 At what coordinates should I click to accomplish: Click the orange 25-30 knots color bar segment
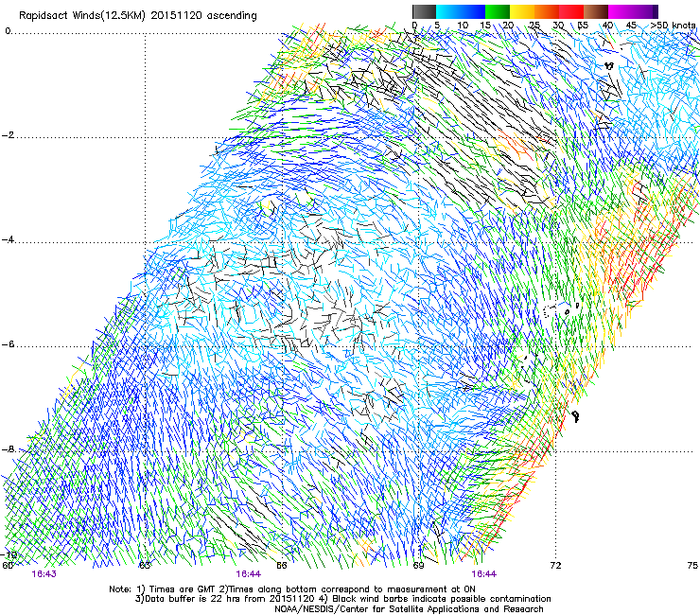[547, 11]
